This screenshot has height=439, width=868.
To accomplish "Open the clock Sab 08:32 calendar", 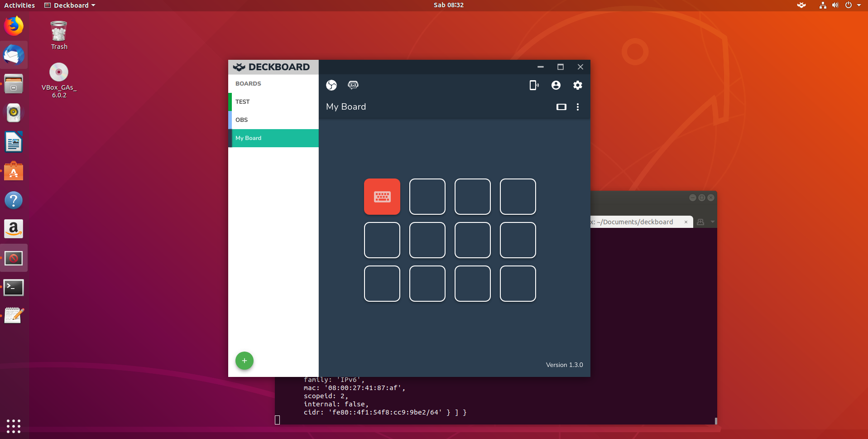I will coord(449,5).
